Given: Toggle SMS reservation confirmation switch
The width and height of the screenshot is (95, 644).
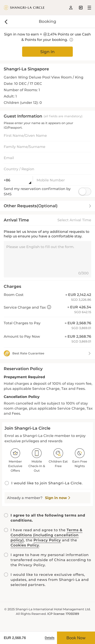Looking at the screenshot, I should tap(85, 192).
